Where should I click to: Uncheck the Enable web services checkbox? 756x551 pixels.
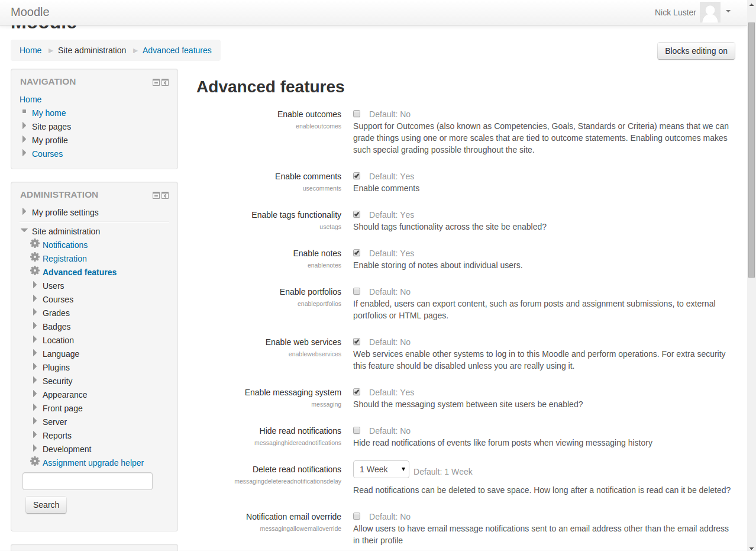(357, 341)
